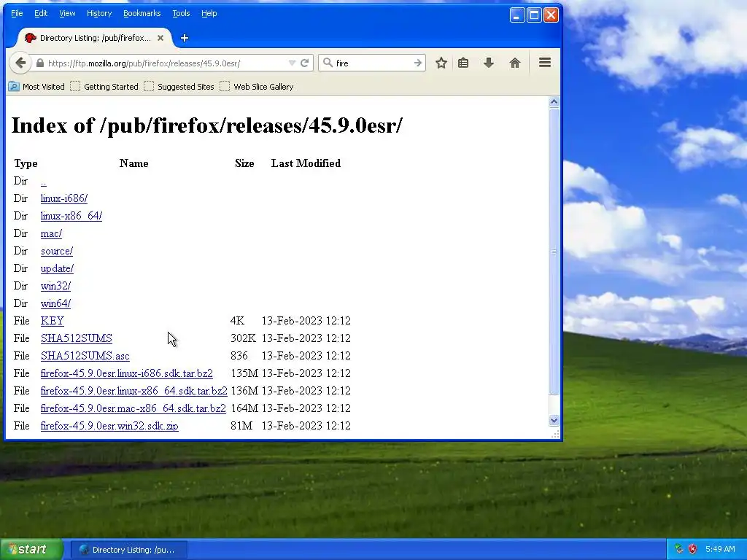
Task: Maximize the Firefox window
Action: (x=534, y=15)
